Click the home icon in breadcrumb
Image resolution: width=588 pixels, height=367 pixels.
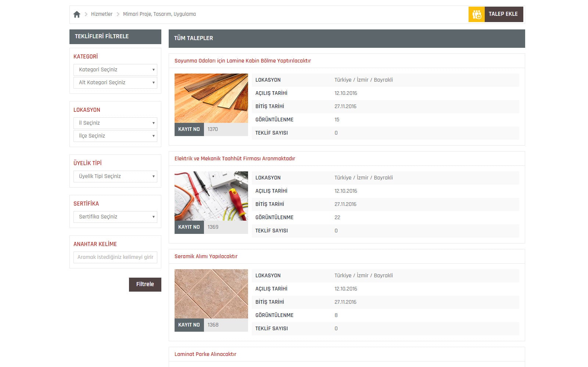click(x=77, y=14)
